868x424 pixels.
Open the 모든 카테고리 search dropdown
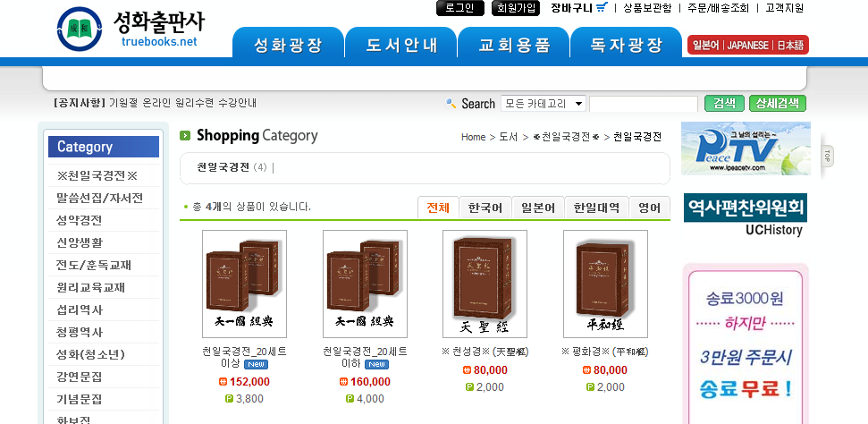(544, 104)
